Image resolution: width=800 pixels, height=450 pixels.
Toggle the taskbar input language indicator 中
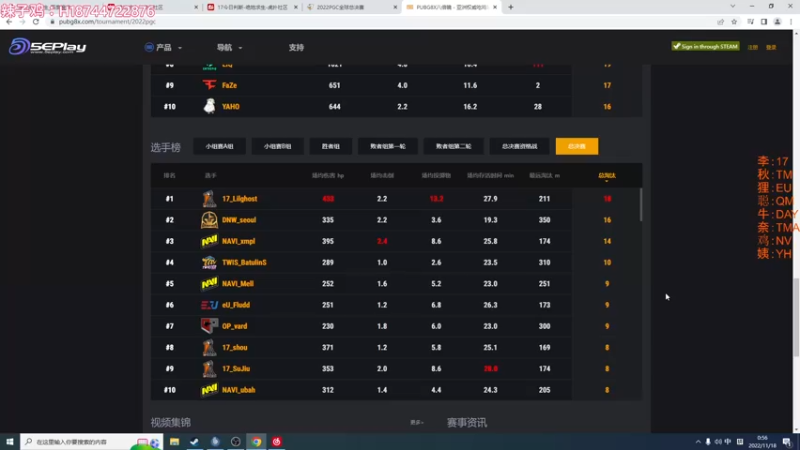728,442
